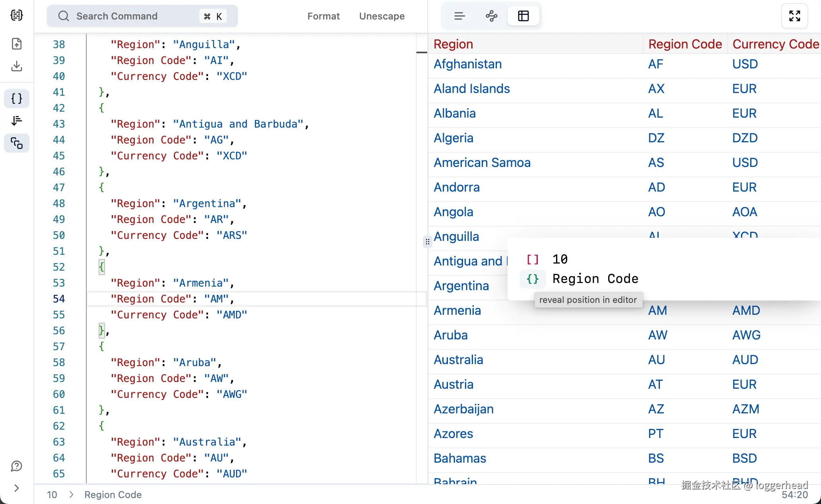Switch to text view mode
Image resolution: width=821 pixels, height=504 pixels.
[x=459, y=16]
